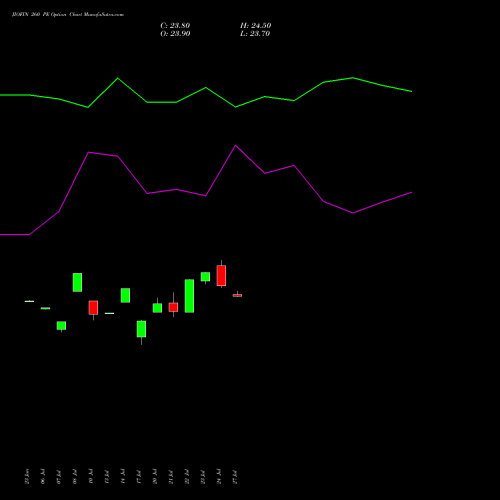Click the green candle for 08 Jul

[x=77, y=282]
